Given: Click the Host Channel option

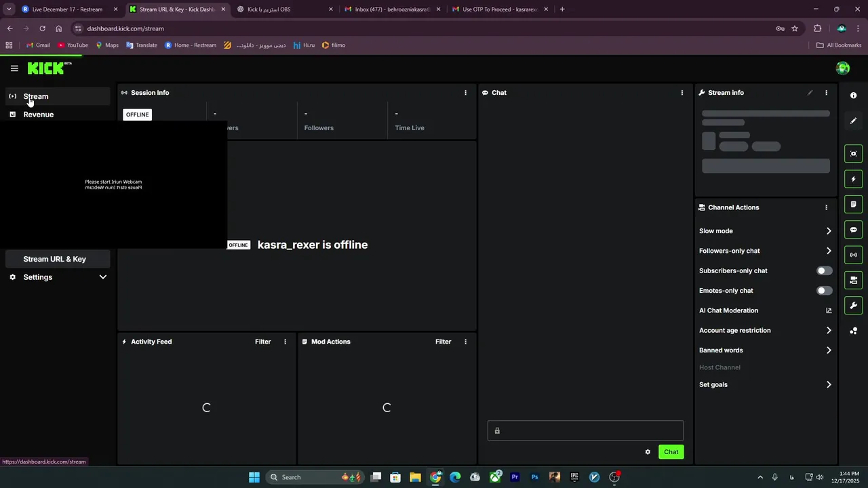Looking at the screenshot, I should [719, 367].
